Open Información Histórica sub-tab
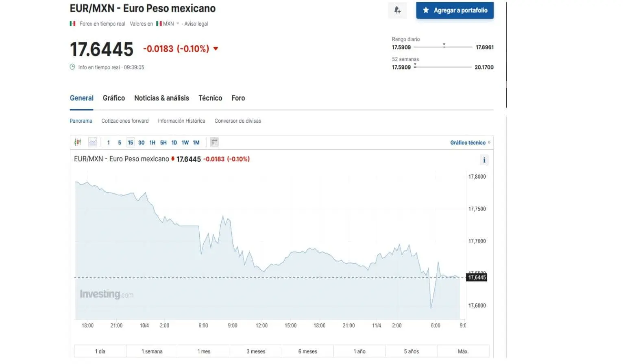The height and width of the screenshot is (364, 625). (182, 121)
